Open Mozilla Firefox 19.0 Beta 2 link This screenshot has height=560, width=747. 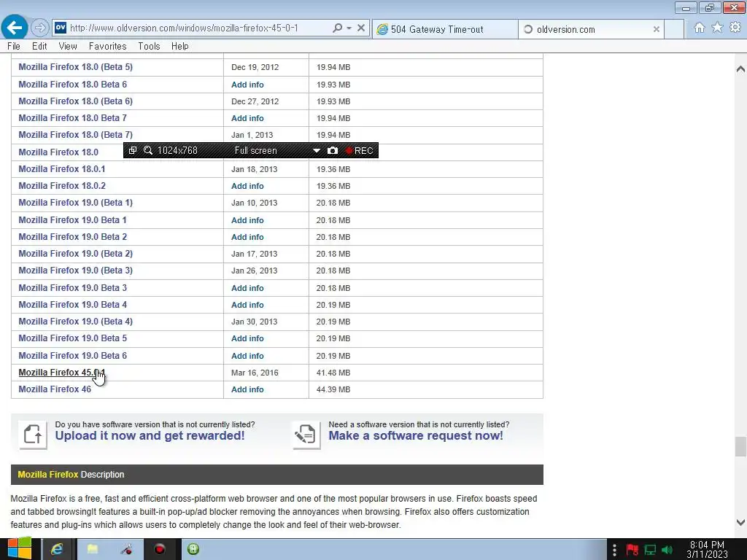(72, 237)
